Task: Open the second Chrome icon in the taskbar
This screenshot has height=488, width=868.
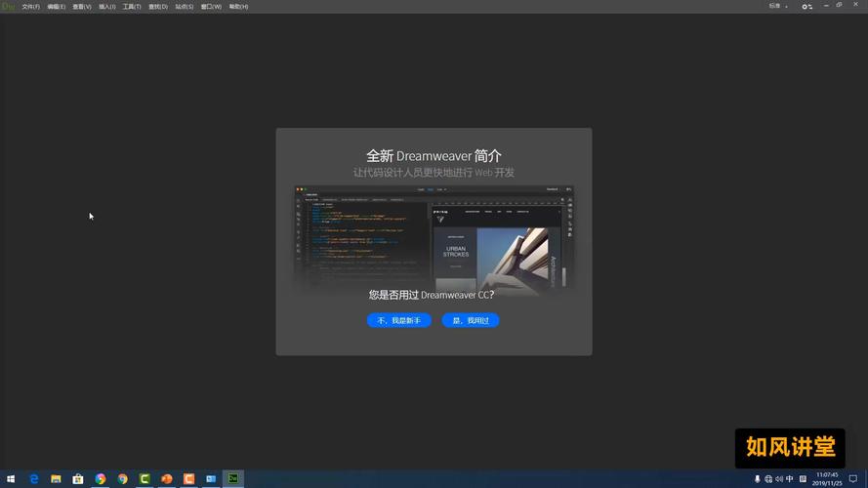Action: [x=122, y=478]
